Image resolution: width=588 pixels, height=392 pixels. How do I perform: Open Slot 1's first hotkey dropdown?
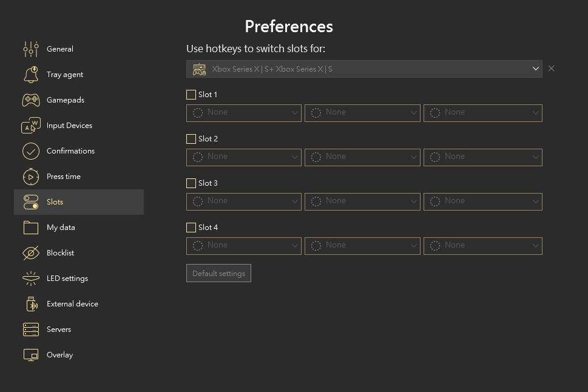click(x=243, y=113)
